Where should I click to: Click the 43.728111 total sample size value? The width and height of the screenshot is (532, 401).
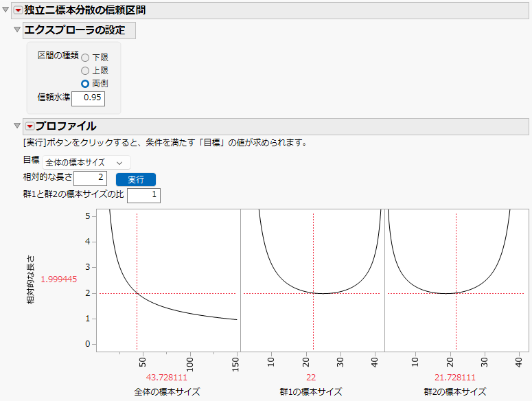tap(167, 377)
